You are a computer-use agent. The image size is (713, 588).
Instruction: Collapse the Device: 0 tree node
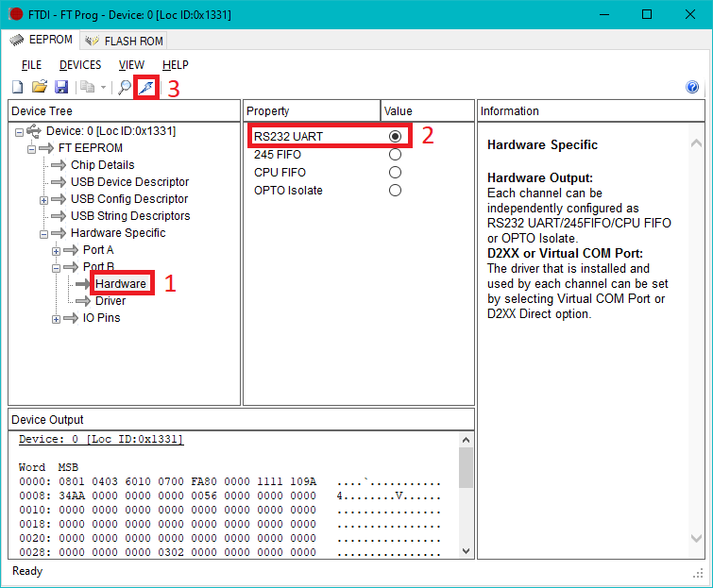19,132
